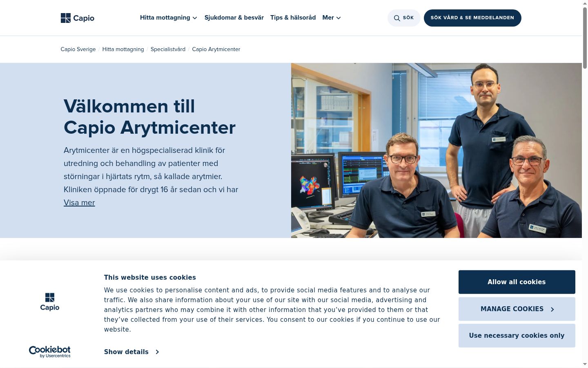Click the 'This website uses cookies' heading
The width and height of the screenshot is (588, 368).
[150, 278]
